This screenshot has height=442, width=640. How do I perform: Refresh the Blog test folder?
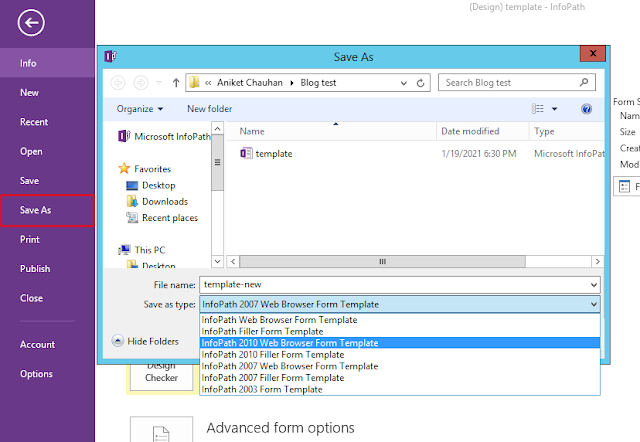pos(420,83)
